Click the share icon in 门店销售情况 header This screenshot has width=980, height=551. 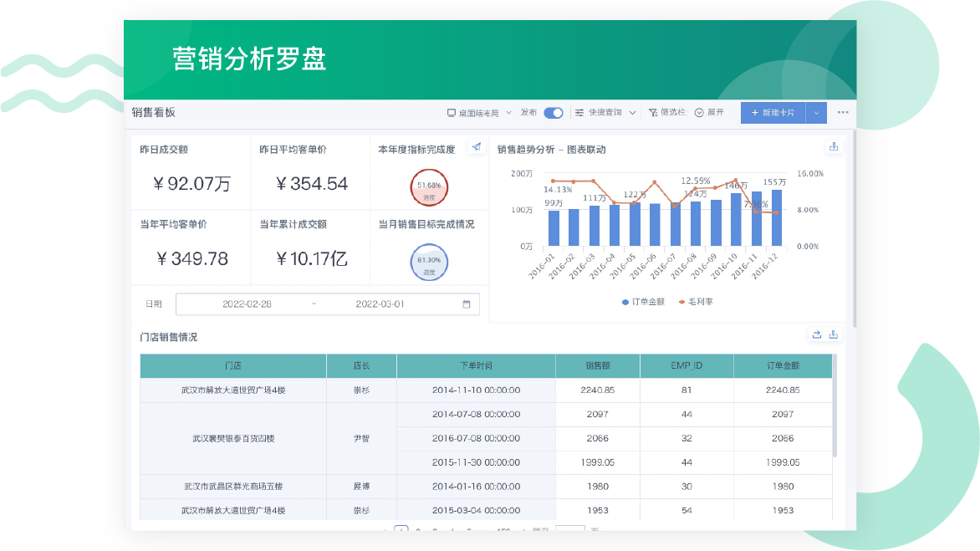pos(817,334)
